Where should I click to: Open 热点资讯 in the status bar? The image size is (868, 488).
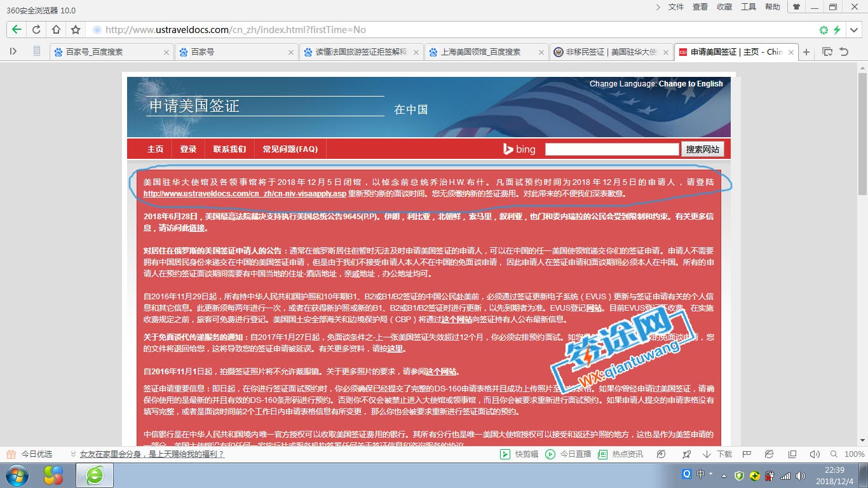[620, 454]
